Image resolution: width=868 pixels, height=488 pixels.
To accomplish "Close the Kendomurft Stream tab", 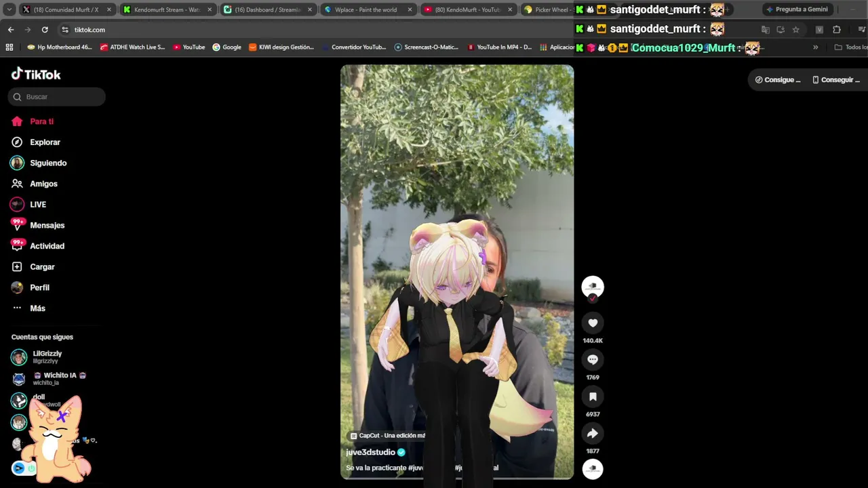I will click(x=210, y=9).
